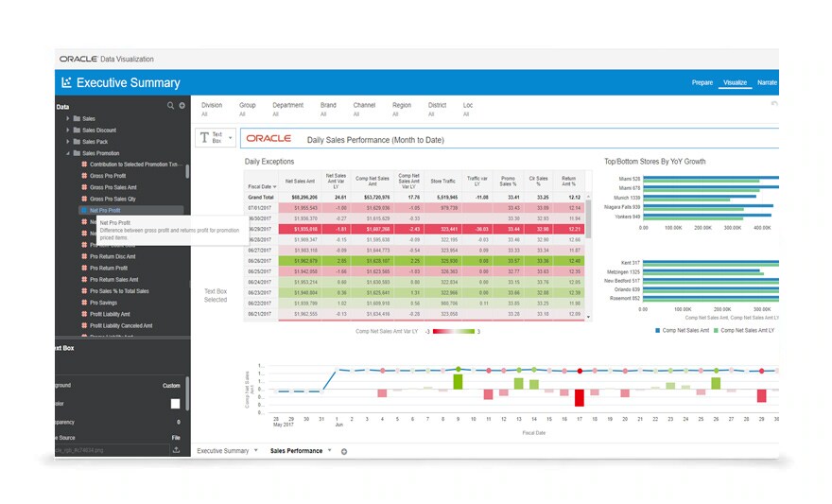Open the Text Box type dropdown arrow
This screenshot has height=504, width=832.
(x=231, y=138)
